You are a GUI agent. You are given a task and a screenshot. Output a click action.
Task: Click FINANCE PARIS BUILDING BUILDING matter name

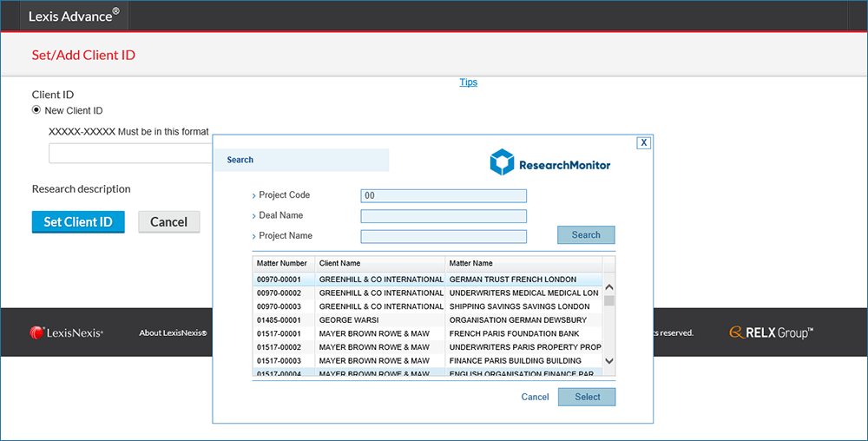click(516, 361)
